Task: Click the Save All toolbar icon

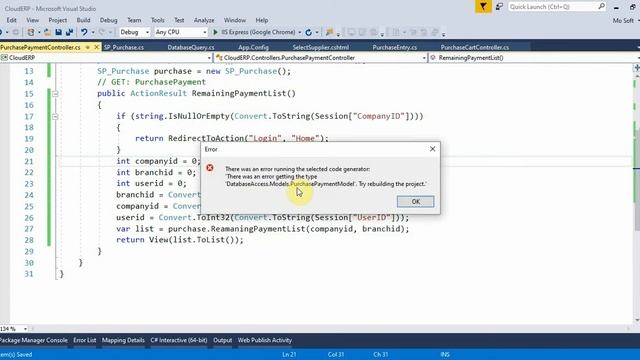Action: point(69,32)
